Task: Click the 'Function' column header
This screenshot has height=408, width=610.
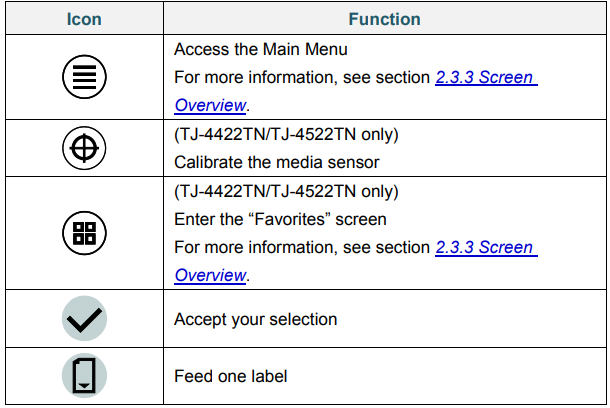Action: [x=384, y=19]
